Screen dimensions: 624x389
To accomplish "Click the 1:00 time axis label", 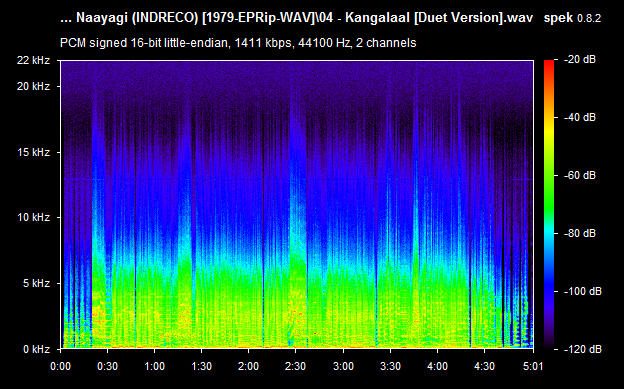I will pyautogui.click(x=154, y=366).
